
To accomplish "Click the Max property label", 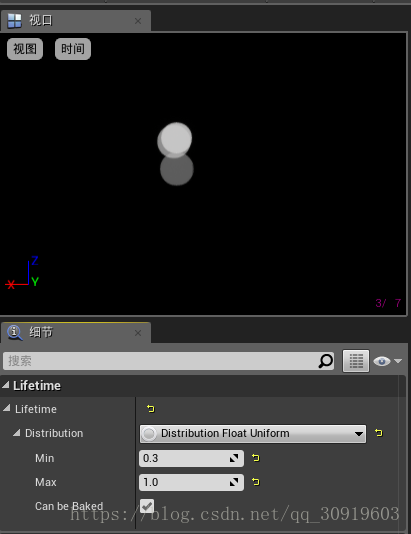I will pos(46,482).
